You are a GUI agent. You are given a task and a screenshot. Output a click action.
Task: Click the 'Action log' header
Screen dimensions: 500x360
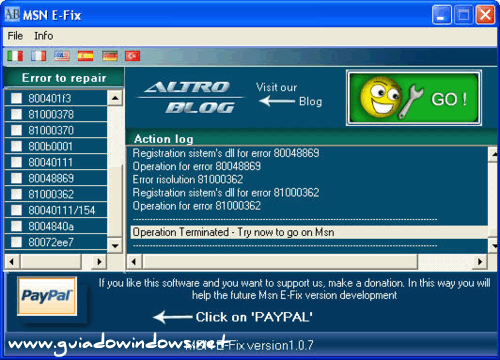click(164, 139)
